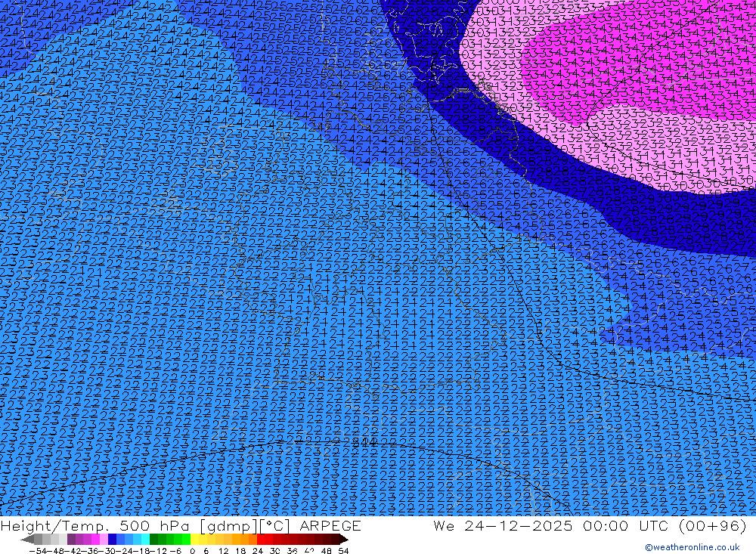Click the bright red 24 legend swatch

[261, 539]
